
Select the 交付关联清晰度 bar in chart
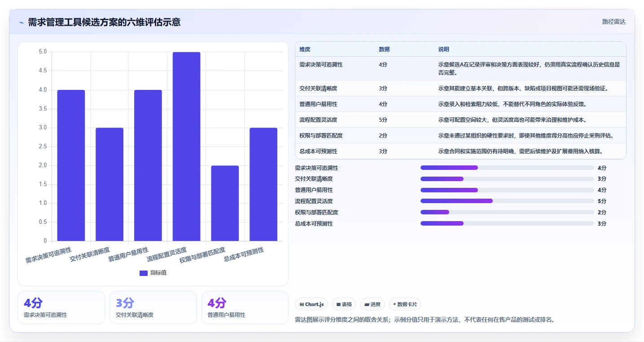110,184
